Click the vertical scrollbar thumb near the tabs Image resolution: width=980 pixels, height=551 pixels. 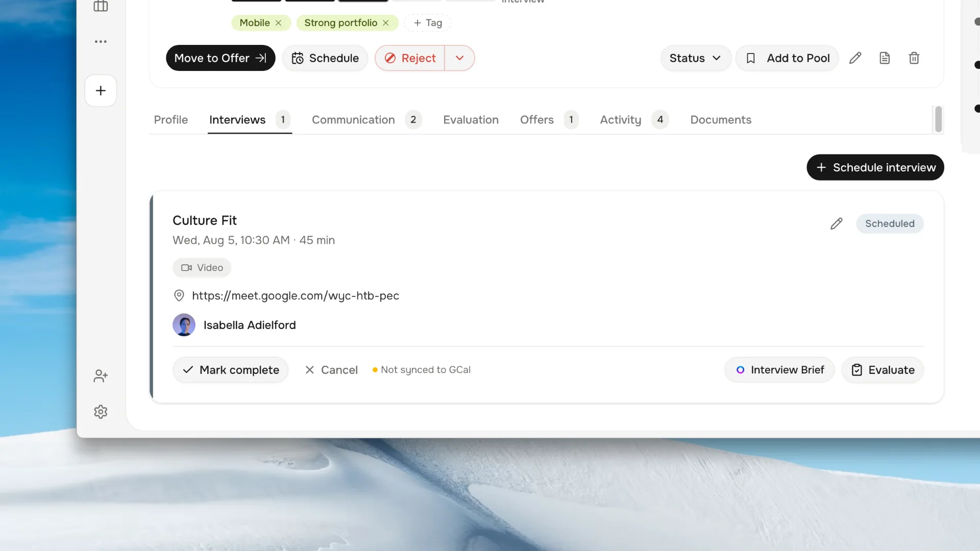click(938, 119)
